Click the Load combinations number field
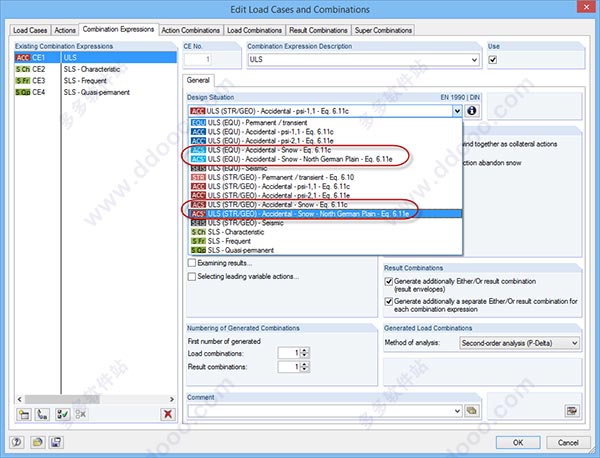Image resolution: width=600 pixels, height=458 pixels. (289, 353)
